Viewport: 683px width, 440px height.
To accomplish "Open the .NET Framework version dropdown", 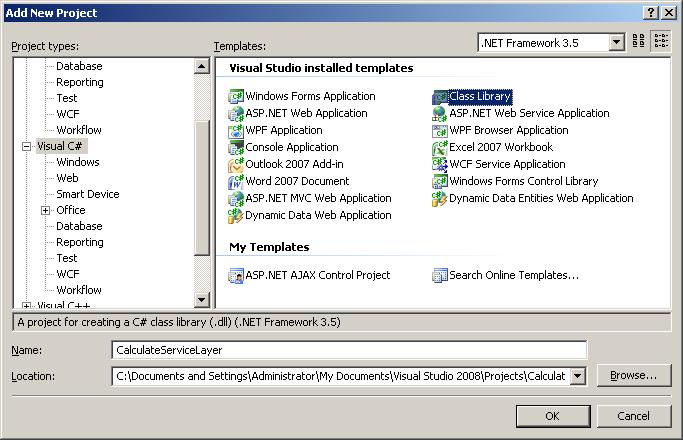I will tap(616, 43).
